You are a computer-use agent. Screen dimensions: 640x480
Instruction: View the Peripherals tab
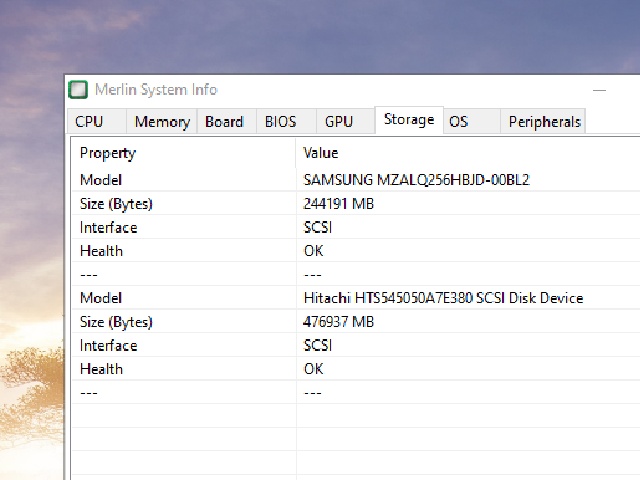(544, 122)
